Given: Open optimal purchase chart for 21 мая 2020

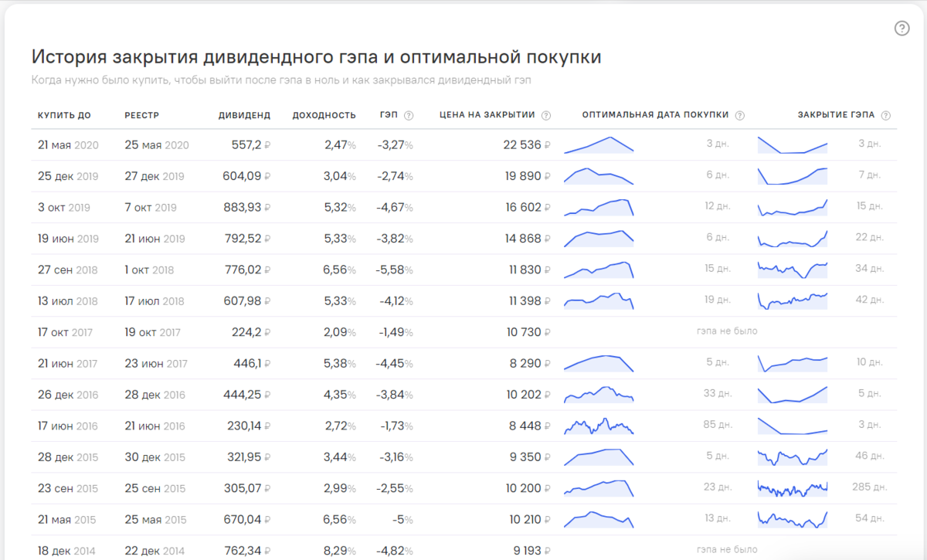Looking at the screenshot, I should coord(599,144).
